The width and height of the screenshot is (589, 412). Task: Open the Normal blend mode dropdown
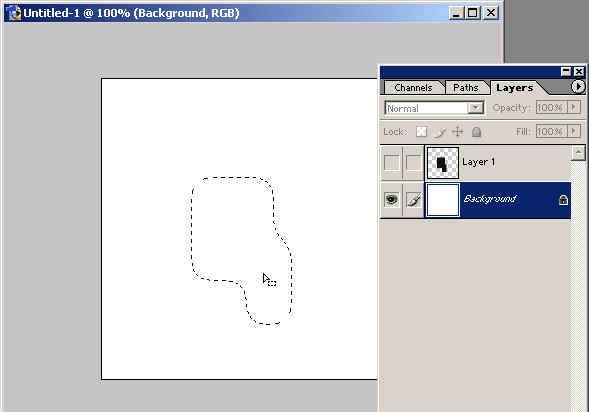[434, 108]
